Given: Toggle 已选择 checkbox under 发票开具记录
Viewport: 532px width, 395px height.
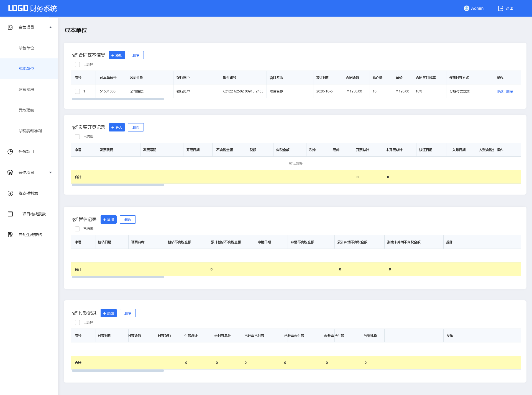Looking at the screenshot, I should tap(77, 137).
